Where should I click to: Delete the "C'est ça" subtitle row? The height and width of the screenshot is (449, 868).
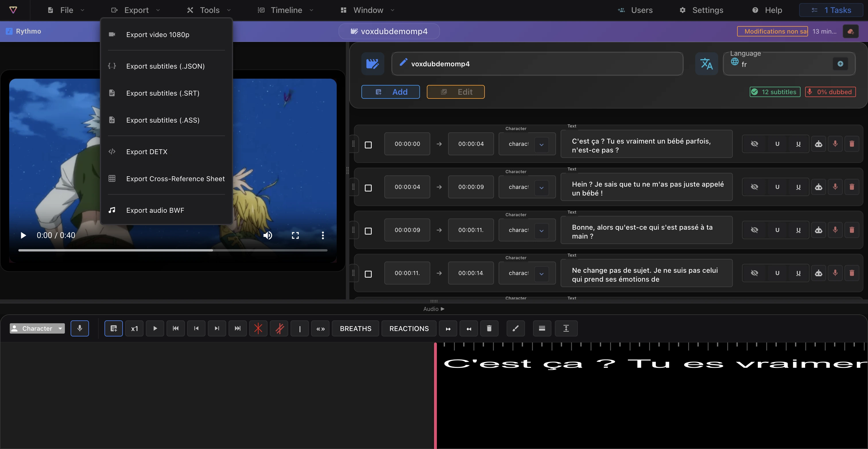click(852, 144)
